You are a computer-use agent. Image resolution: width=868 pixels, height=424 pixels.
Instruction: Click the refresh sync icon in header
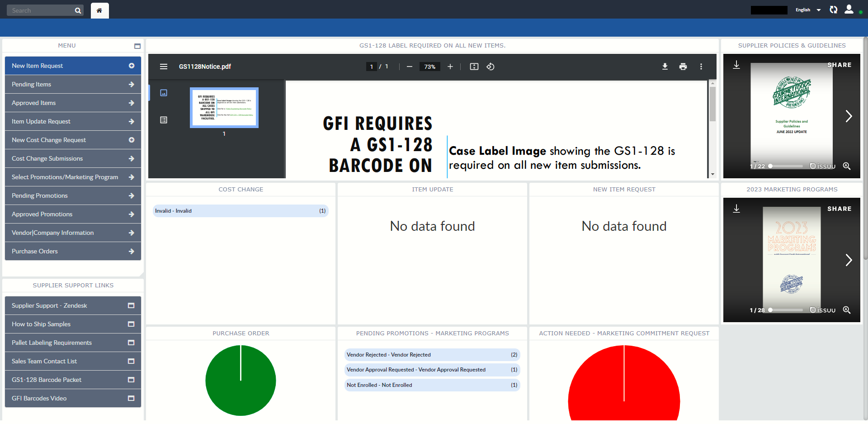[834, 10]
